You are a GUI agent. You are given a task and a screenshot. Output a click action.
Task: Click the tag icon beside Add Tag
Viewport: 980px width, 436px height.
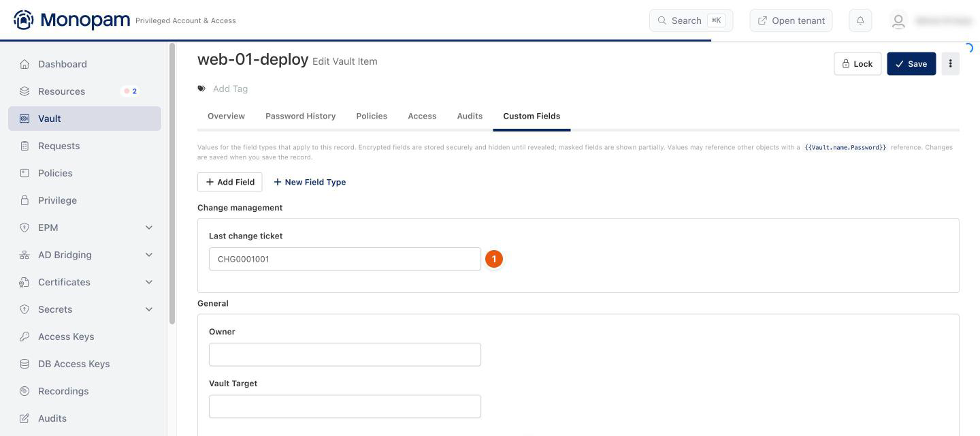[x=201, y=89]
